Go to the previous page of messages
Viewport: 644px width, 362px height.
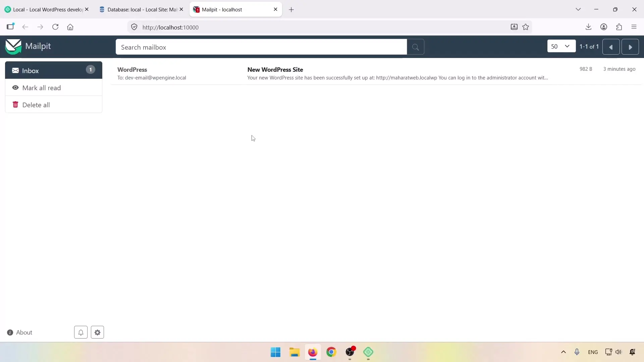(611, 47)
